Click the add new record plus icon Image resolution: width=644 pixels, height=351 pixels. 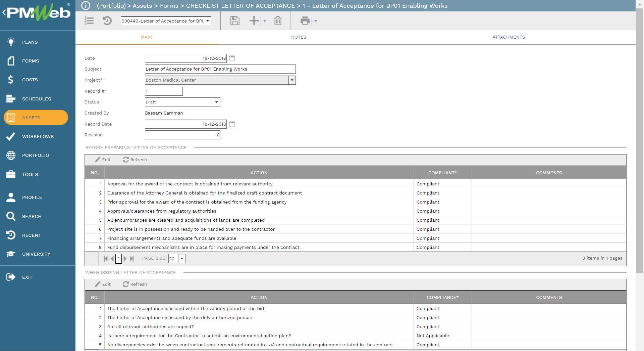click(254, 21)
